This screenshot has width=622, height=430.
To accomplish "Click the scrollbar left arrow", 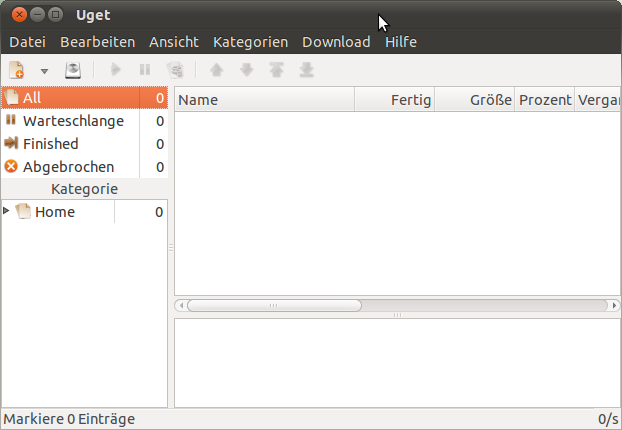I will (181, 305).
